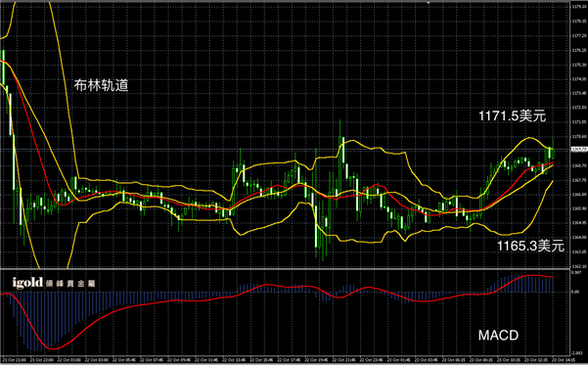Select the MACD indicator label
The image size is (588, 365).
pos(498,335)
